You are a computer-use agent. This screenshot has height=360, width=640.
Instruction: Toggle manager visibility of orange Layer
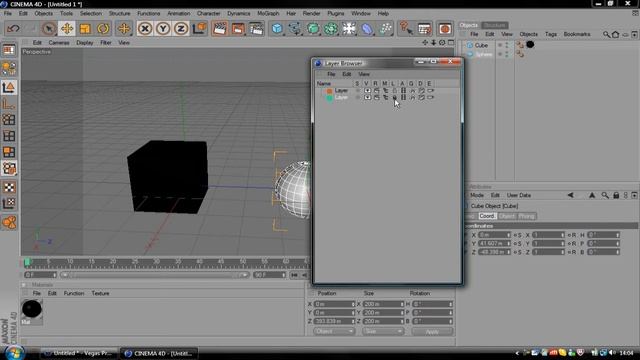tap(385, 91)
